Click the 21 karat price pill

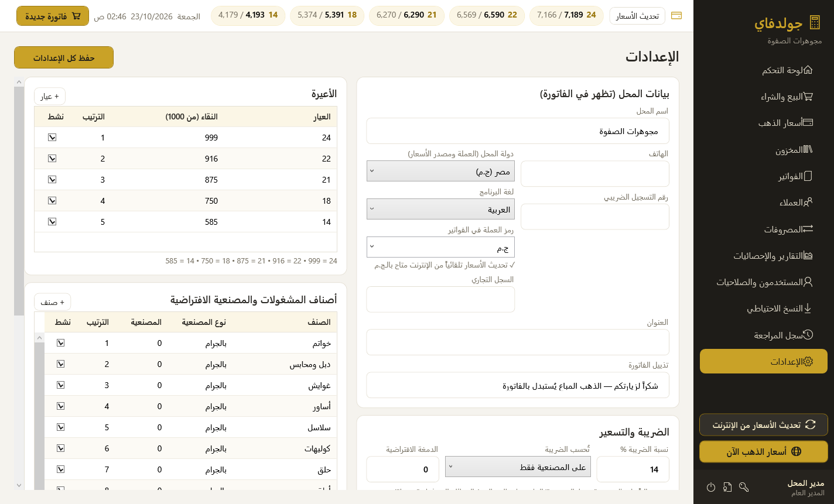[406, 15]
